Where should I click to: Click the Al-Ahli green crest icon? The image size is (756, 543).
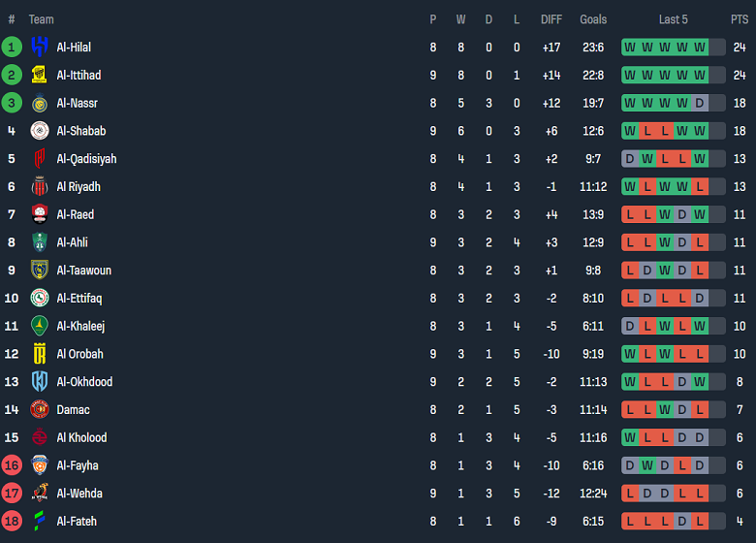click(x=40, y=242)
